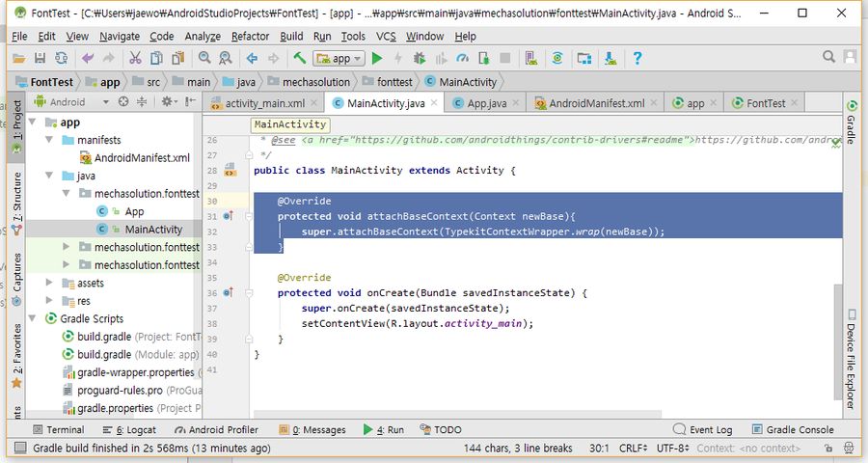Viewport: 868px width, 463px height.
Task: Click the Make Project hammer icon
Action: (300, 58)
